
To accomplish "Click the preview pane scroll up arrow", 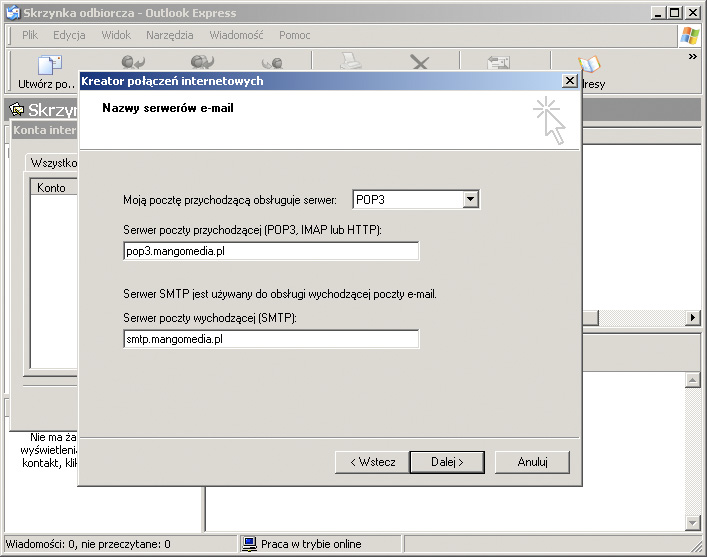I will 693,380.
